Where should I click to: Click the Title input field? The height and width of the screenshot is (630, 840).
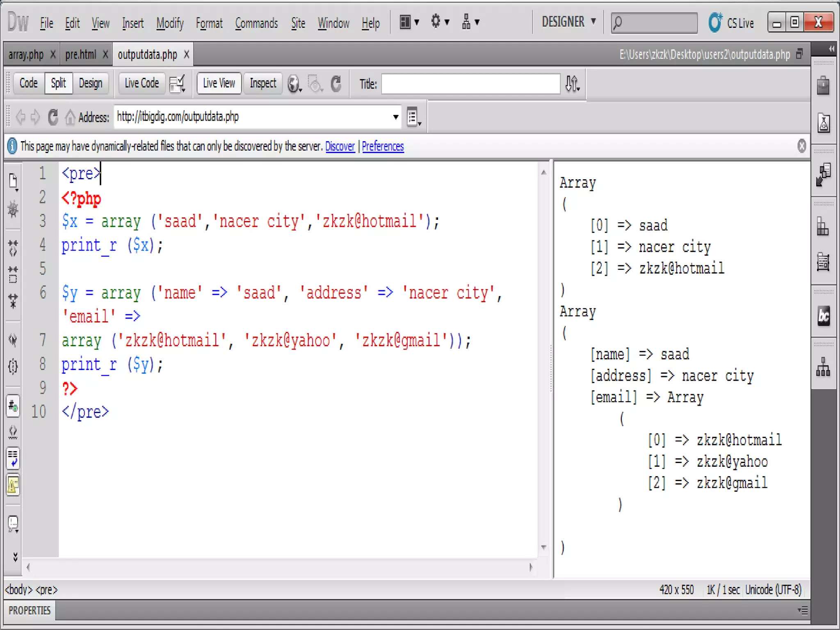click(470, 84)
